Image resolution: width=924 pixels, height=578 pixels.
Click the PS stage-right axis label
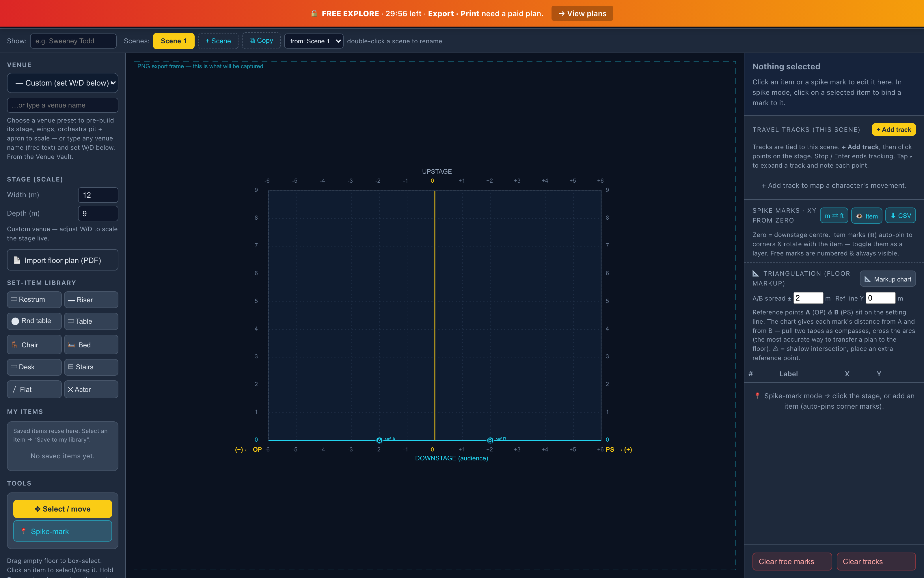pyautogui.click(x=619, y=450)
